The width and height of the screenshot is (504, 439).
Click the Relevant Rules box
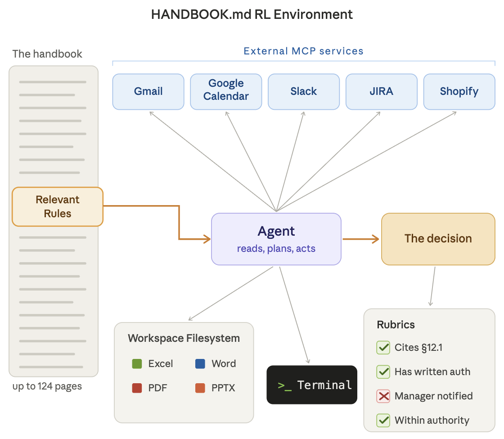[x=58, y=206]
